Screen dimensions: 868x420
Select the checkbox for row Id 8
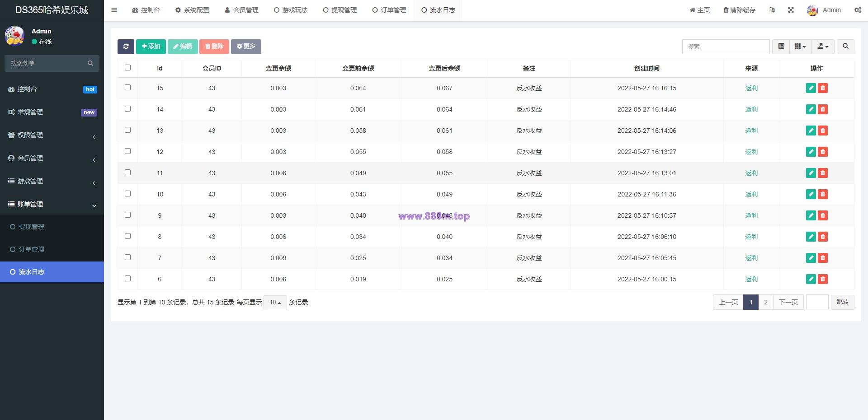click(x=127, y=236)
